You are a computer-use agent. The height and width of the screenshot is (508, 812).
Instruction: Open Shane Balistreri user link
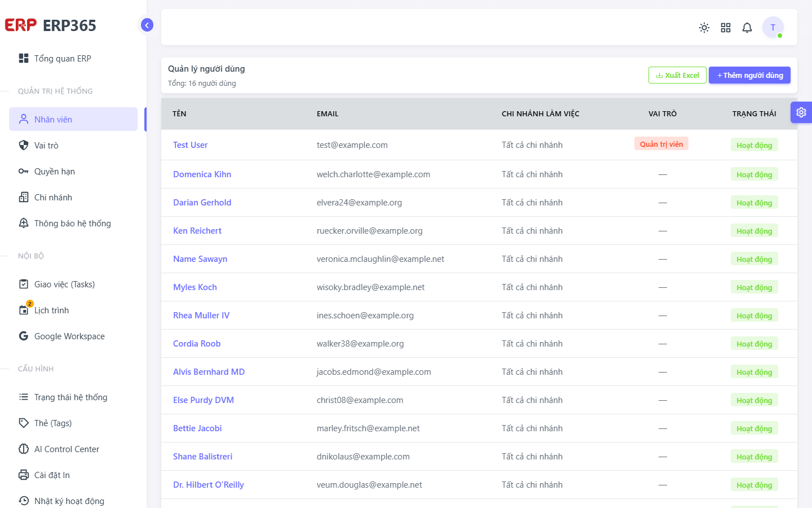202,457
